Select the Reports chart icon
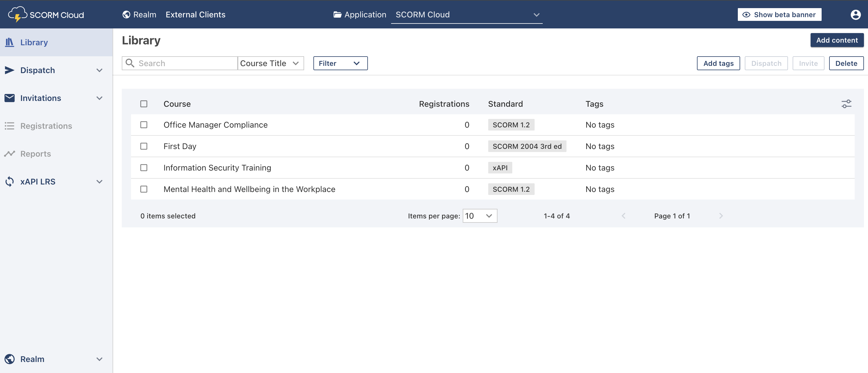The height and width of the screenshot is (373, 868). point(10,153)
